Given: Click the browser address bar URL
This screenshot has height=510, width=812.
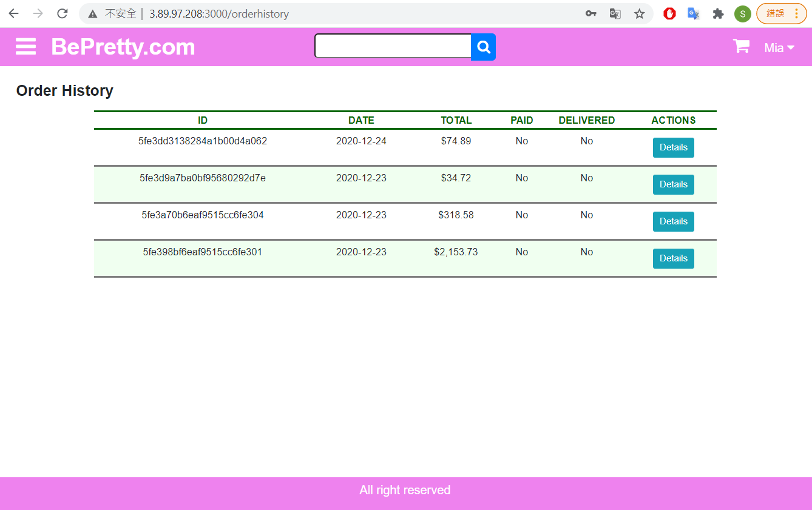Looking at the screenshot, I should [219, 13].
